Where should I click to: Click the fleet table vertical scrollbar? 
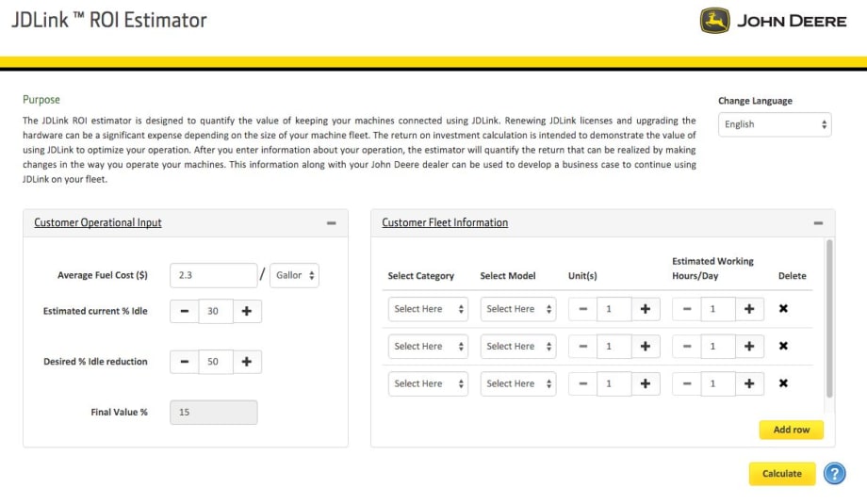[829, 318]
